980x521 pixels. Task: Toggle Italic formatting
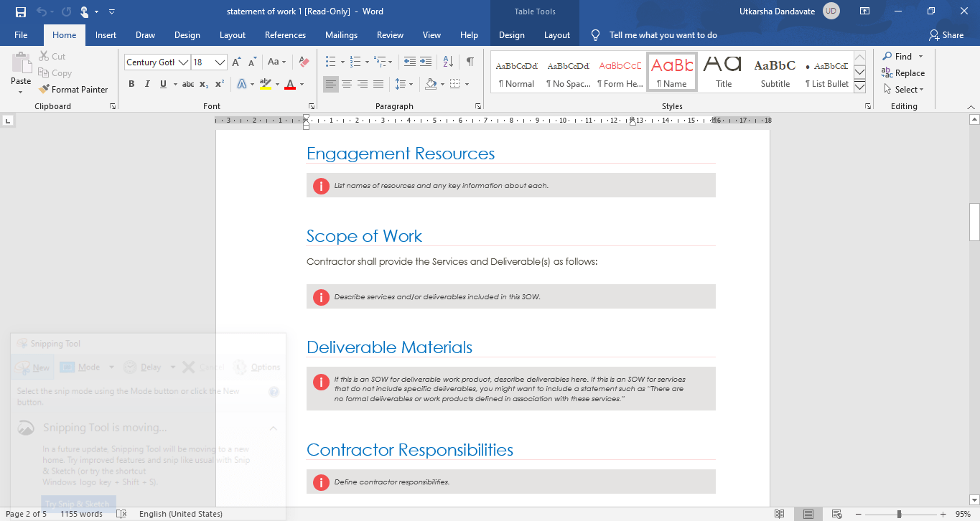147,84
